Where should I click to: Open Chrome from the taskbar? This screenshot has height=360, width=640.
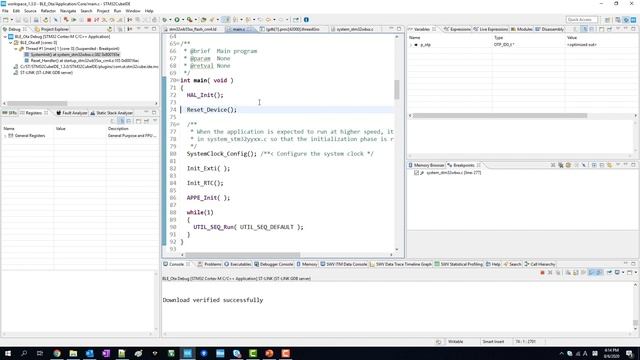[57, 353]
